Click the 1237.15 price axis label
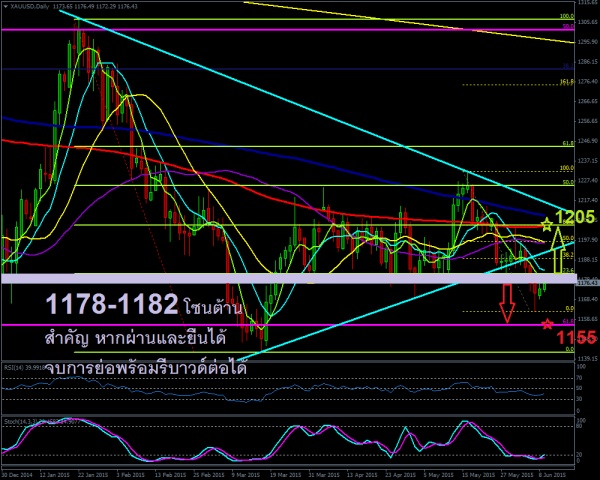Image resolution: width=600 pixels, height=480 pixels. pos(588,161)
